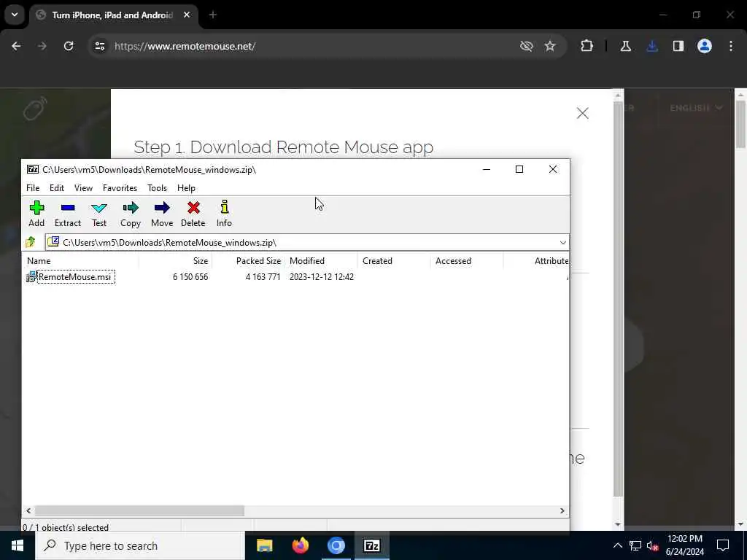Sort by the Name column header
Image resolution: width=747 pixels, height=560 pixels.
click(81, 261)
